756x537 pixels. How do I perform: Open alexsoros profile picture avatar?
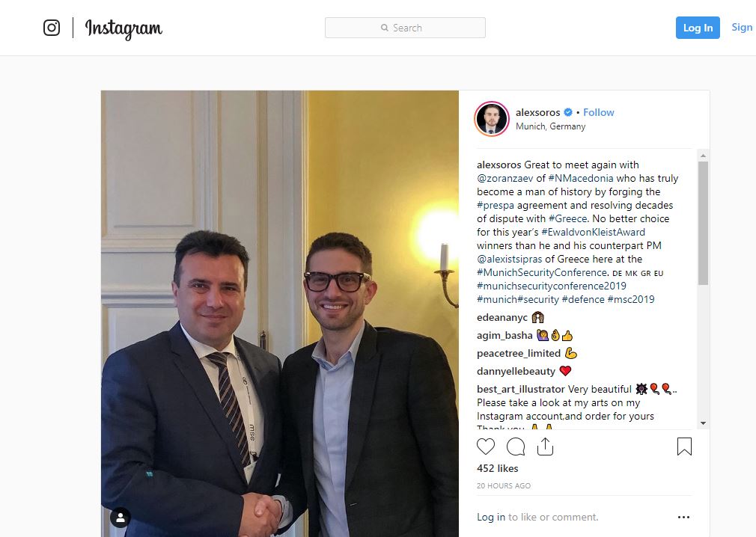click(492, 119)
